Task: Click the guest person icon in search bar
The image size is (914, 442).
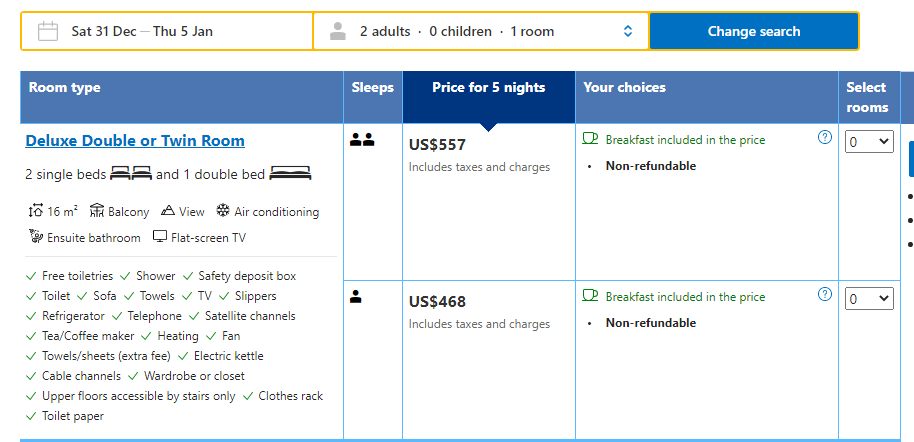Action: coord(338,31)
